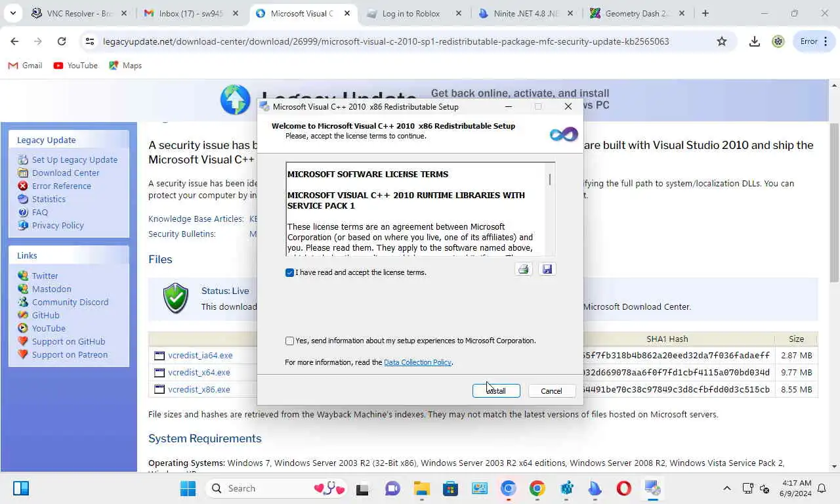Click the Legacy Update globe logo
This screenshot has height=504, width=840.
pos(235,100)
